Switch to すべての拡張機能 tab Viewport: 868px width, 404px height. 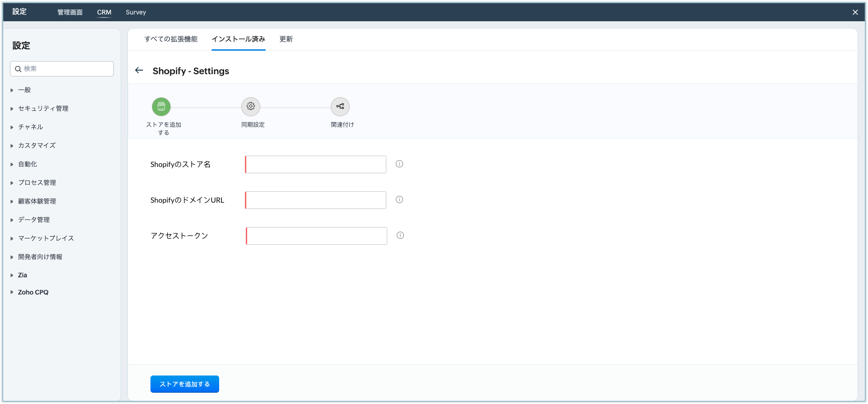tap(171, 39)
